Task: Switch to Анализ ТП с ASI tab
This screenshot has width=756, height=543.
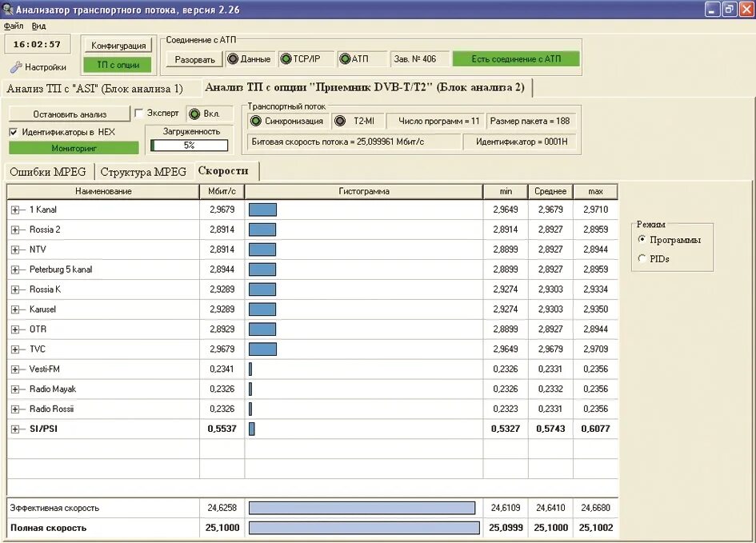Action: pos(95,89)
